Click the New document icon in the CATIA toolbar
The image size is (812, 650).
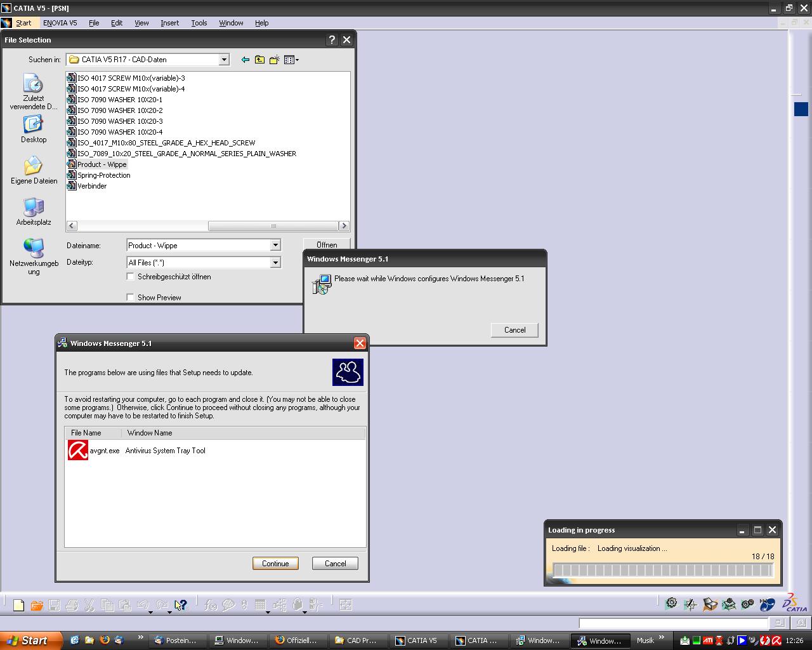pyautogui.click(x=18, y=605)
